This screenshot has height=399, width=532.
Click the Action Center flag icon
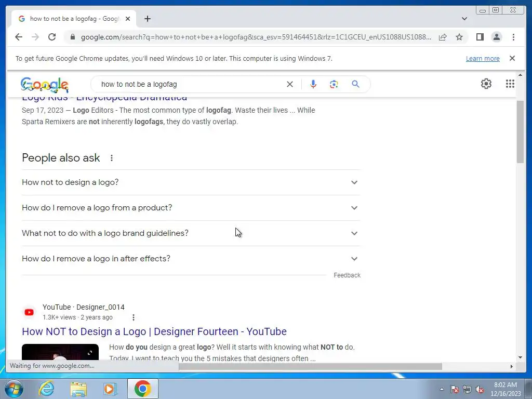455,389
